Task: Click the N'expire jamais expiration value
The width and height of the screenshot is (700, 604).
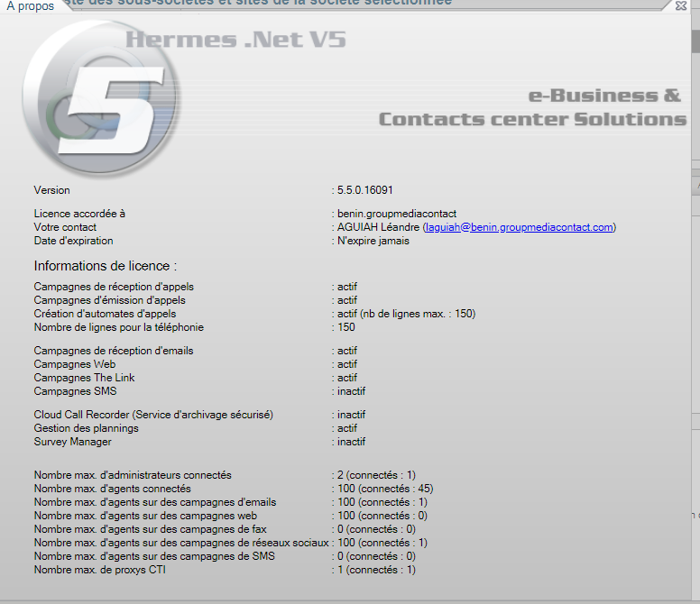Action: click(373, 242)
